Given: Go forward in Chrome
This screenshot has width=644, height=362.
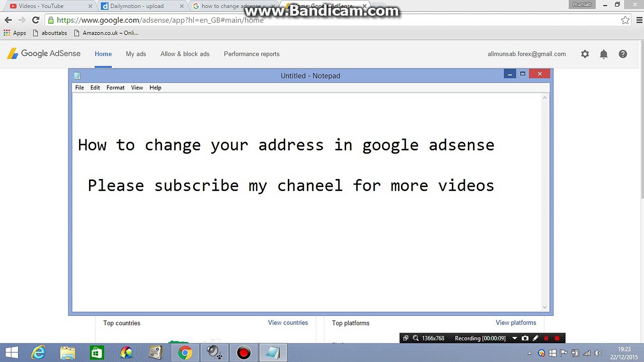Looking at the screenshot, I should tap(22, 20).
